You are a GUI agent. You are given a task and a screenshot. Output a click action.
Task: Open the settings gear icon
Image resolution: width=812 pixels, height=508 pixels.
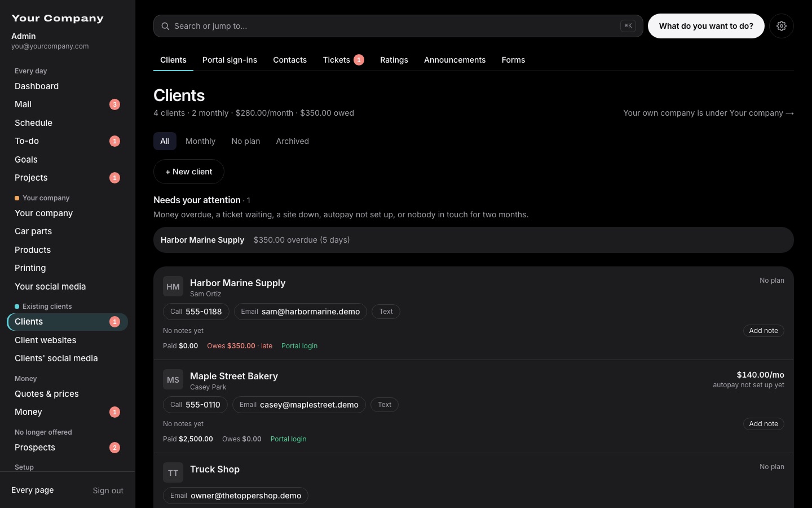[781, 26]
